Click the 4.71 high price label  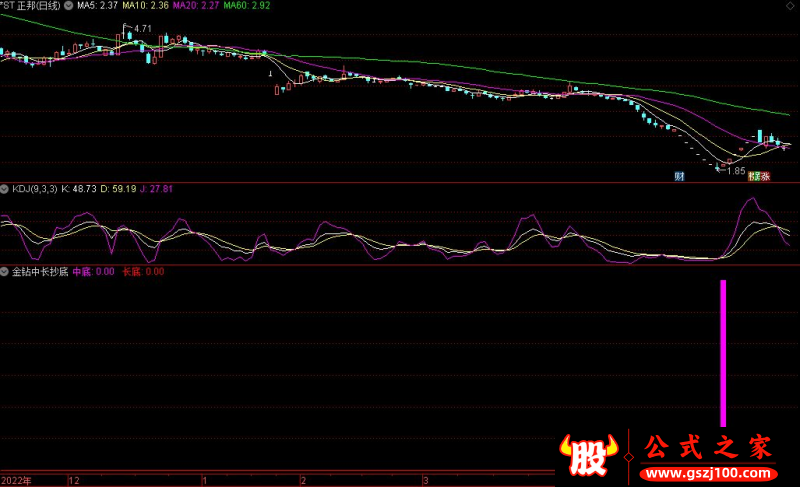coord(143,29)
